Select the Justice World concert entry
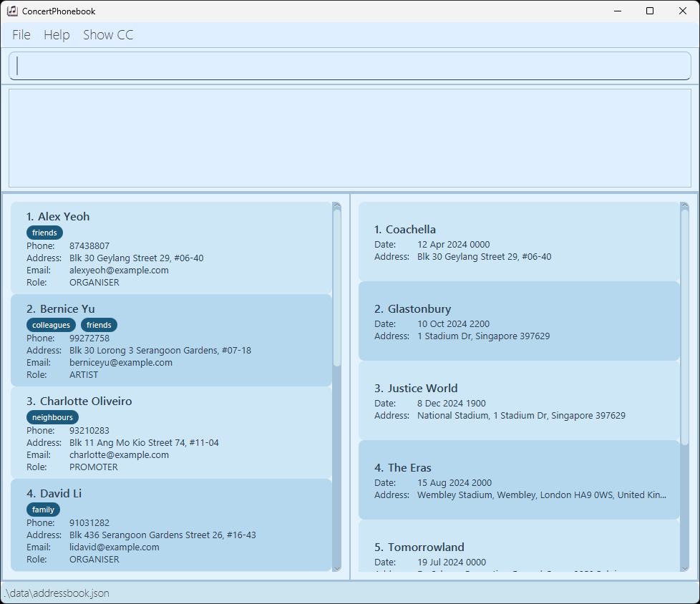 pos(518,401)
